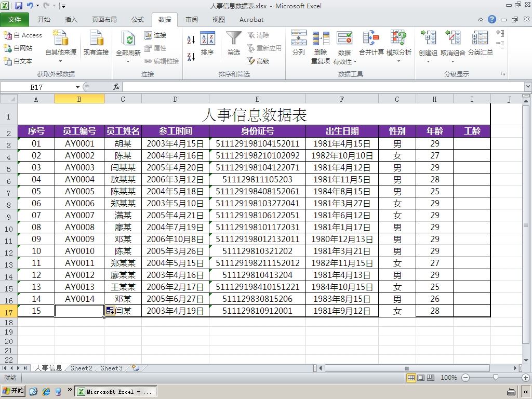The image size is (532, 399).
Task: Click the paste options icon beside cell B17
Action: tap(110, 311)
